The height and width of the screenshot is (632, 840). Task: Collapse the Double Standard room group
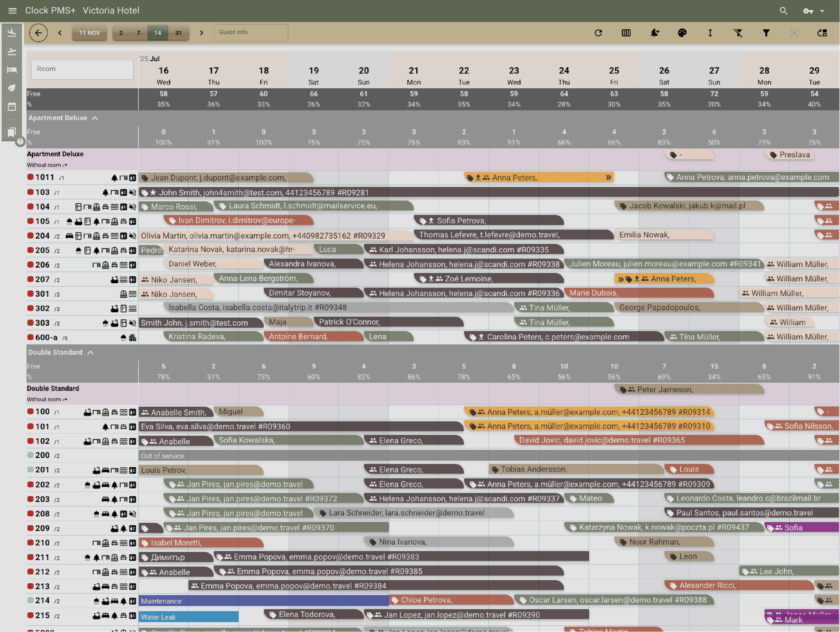(x=91, y=352)
